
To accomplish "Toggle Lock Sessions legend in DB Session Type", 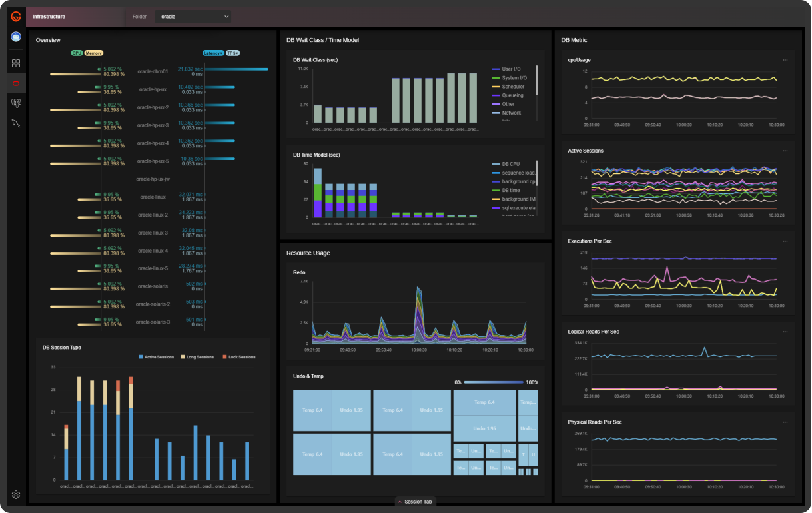I will coord(239,357).
